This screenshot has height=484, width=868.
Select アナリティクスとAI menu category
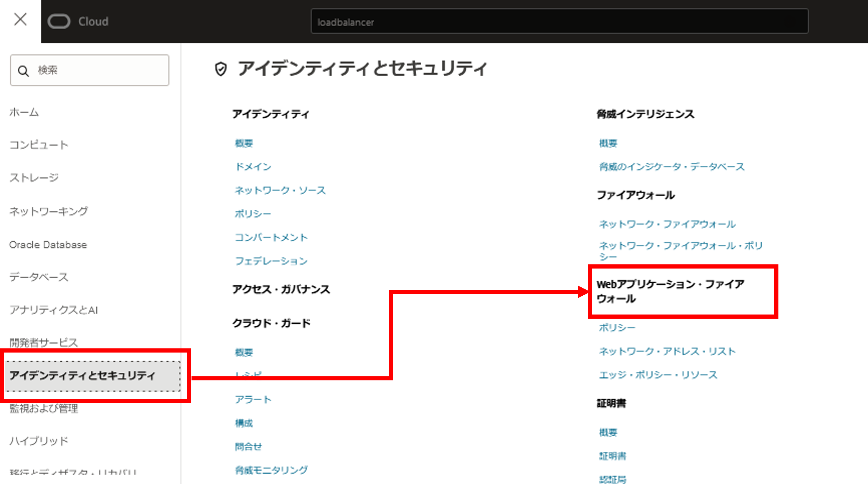coord(54,310)
